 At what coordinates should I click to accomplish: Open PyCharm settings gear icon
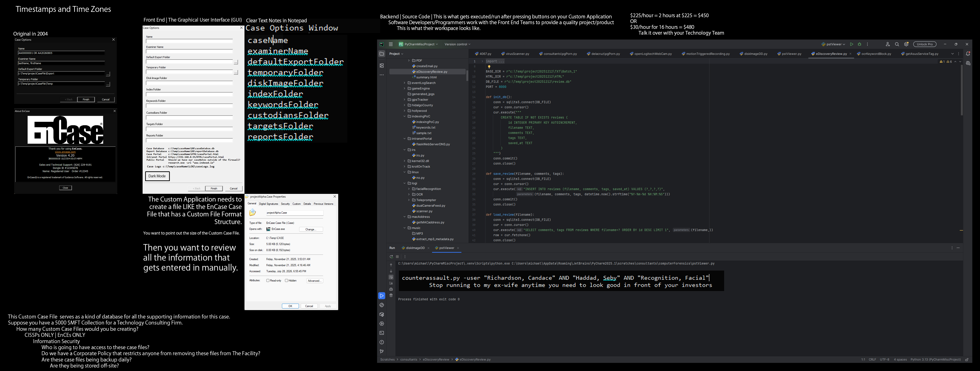[x=906, y=44]
